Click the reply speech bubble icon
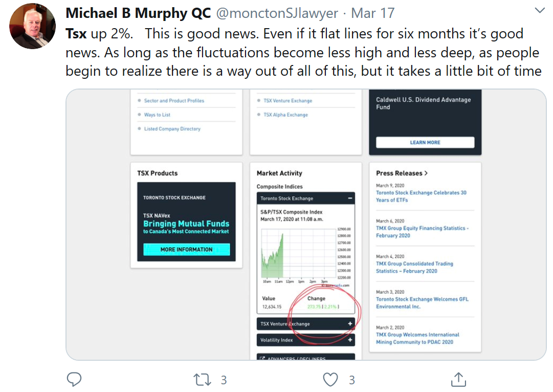This screenshot has width=553, height=392. click(x=75, y=379)
